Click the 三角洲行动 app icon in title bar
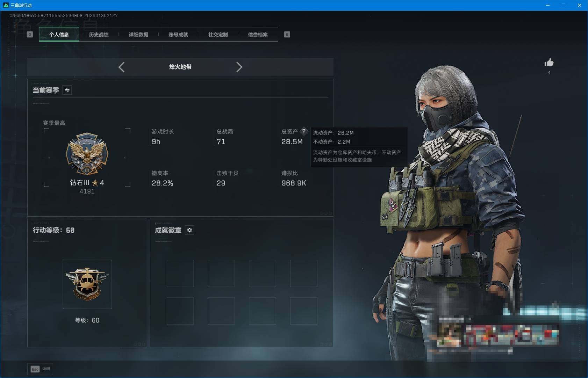 pos(6,5)
